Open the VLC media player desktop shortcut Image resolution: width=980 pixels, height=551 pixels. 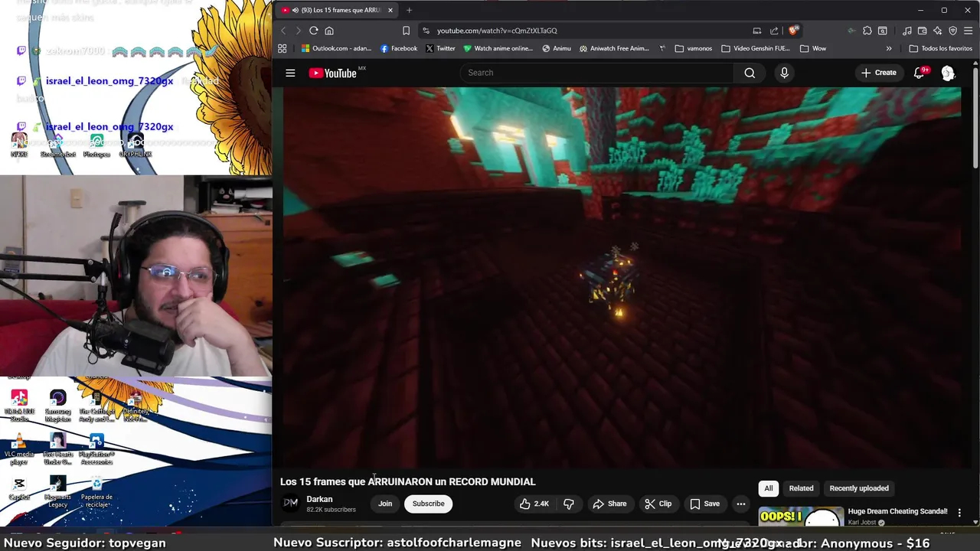[19, 448]
